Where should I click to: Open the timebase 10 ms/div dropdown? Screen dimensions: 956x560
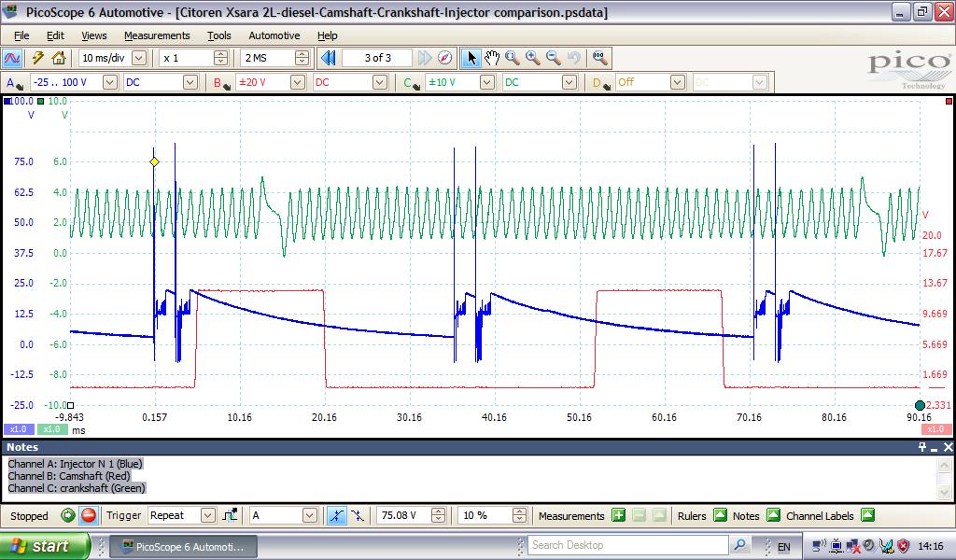[x=140, y=58]
